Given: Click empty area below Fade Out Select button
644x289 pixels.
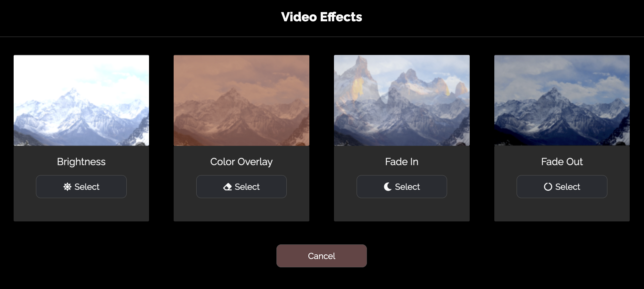Looking at the screenshot, I should 562,210.
